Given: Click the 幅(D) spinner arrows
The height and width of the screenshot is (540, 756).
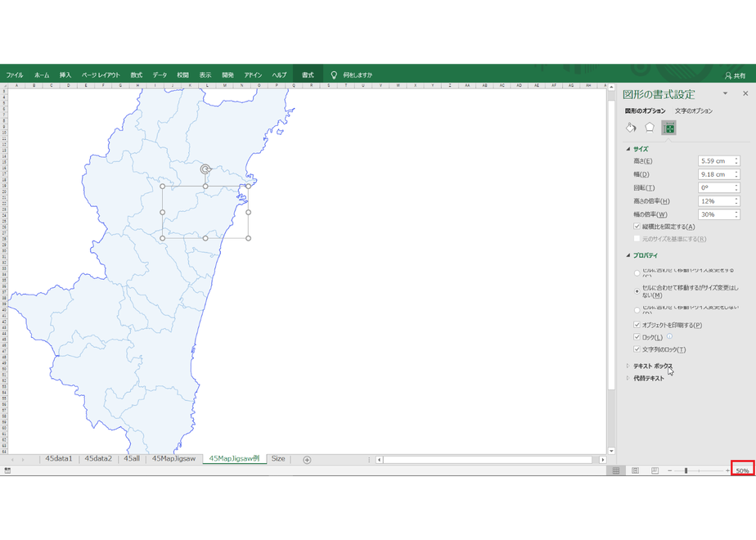Looking at the screenshot, I should pos(736,174).
